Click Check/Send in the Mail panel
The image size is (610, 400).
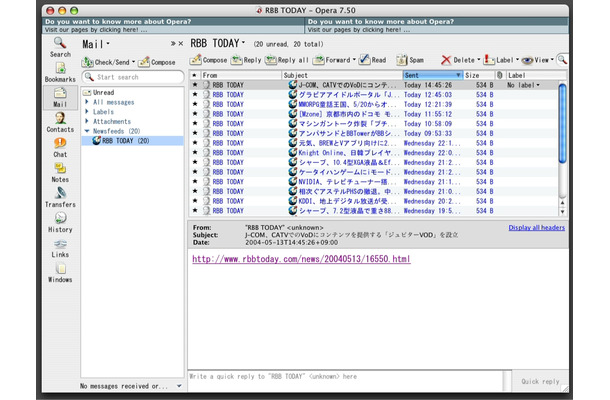tap(106, 62)
